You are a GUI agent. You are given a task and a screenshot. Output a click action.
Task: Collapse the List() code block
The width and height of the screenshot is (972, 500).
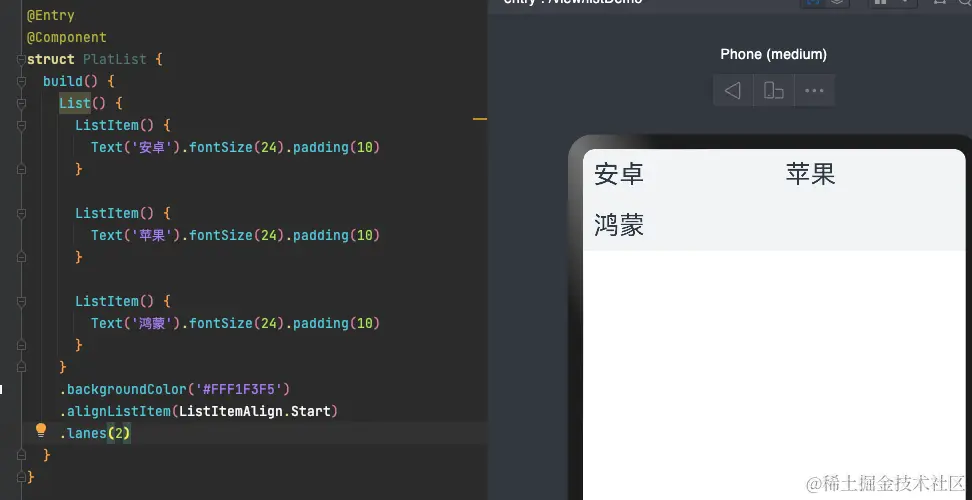click(x=21, y=103)
